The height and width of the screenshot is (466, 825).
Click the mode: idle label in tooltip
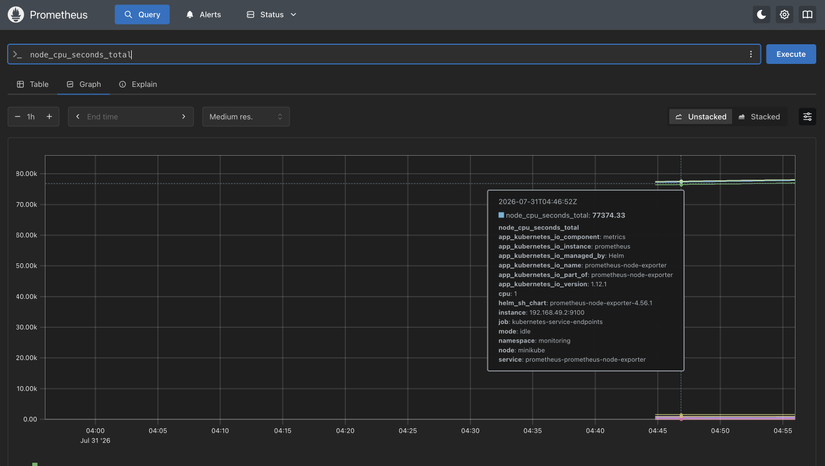pos(515,331)
